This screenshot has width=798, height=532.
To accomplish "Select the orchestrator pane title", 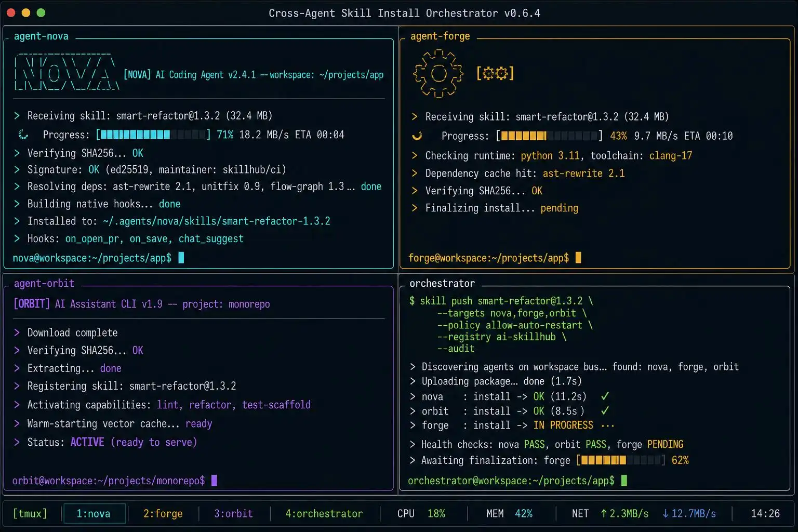I will pyautogui.click(x=442, y=283).
